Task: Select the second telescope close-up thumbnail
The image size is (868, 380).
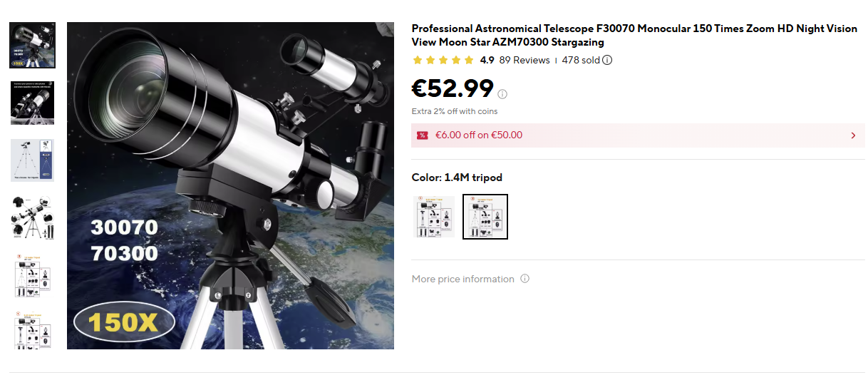Action: pyautogui.click(x=32, y=103)
